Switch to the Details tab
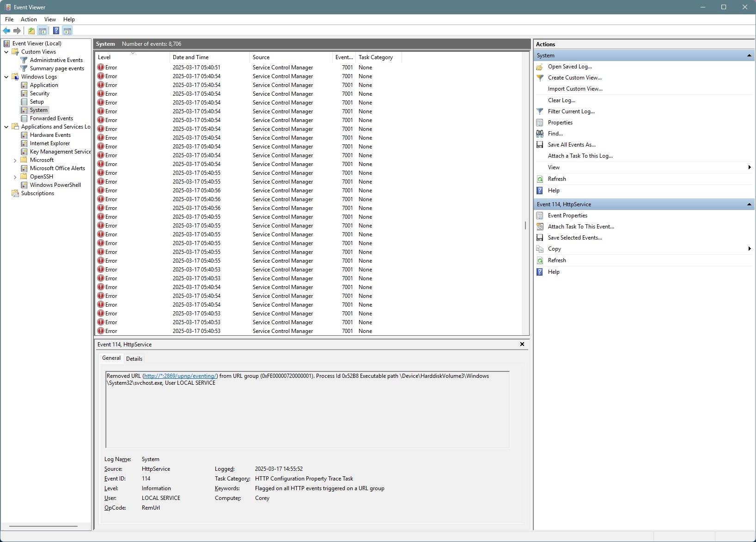The image size is (756, 542). click(134, 359)
